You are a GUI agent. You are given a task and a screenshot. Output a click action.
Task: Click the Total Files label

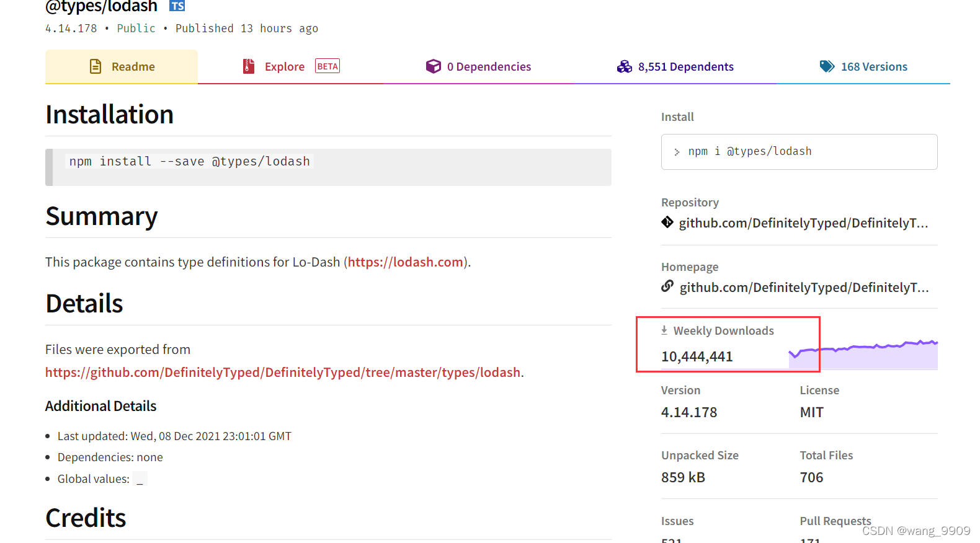pyautogui.click(x=826, y=456)
